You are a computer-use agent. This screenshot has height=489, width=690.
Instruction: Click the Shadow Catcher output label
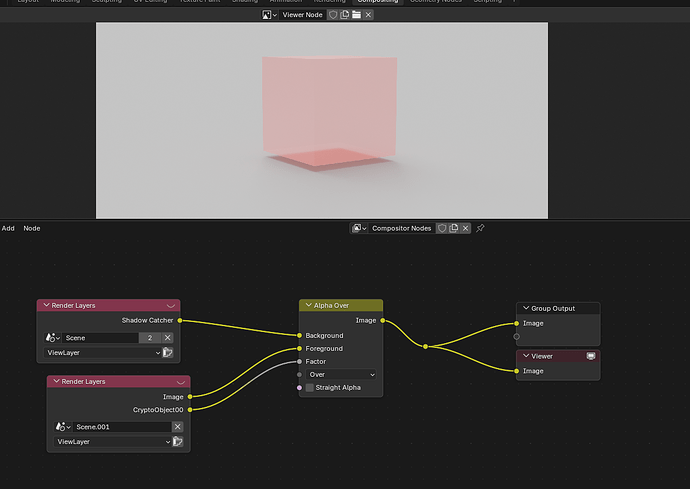pyautogui.click(x=147, y=320)
